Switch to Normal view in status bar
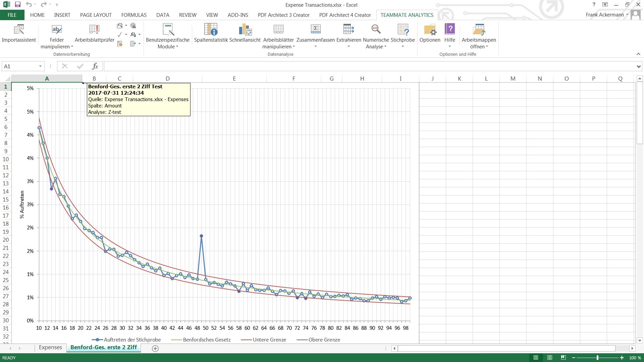Screen dimensions: 644x362 (536, 358)
